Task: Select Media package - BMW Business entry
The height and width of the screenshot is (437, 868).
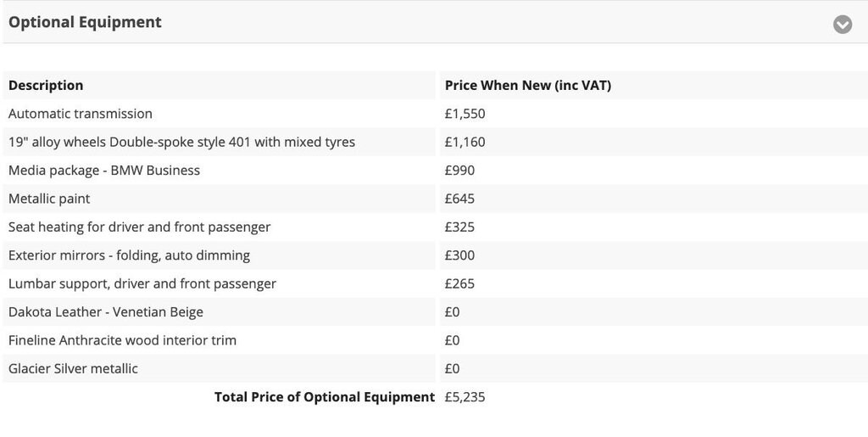Action: click(104, 170)
